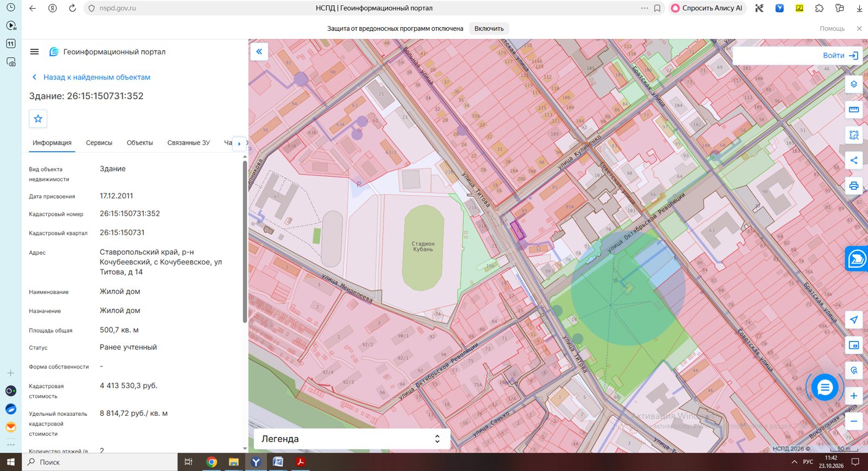Dismiss the protection notification bar
The width and height of the screenshot is (868, 471).
(x=859, y=29)
